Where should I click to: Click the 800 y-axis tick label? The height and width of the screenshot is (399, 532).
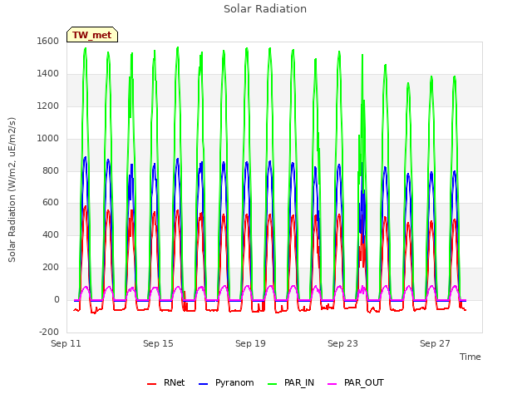51,170
